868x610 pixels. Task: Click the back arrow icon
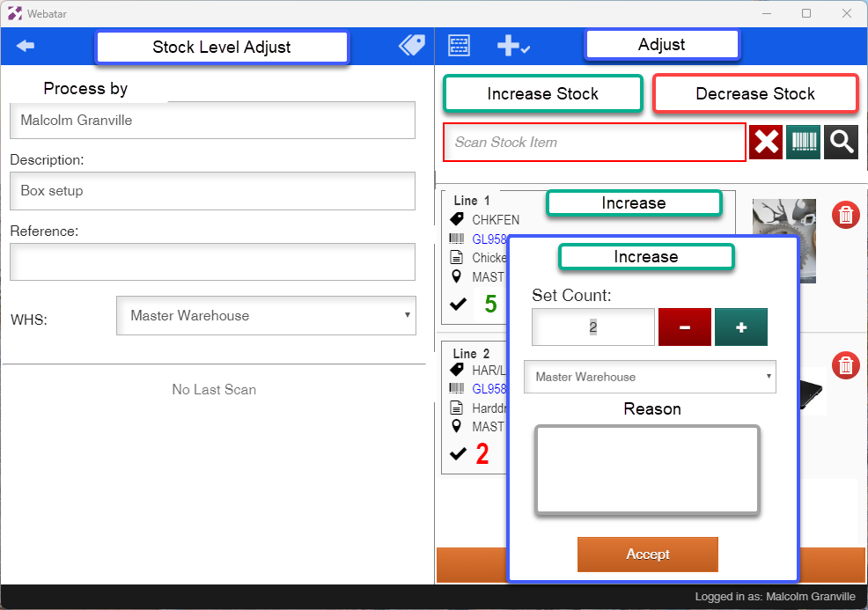[26, 46]
